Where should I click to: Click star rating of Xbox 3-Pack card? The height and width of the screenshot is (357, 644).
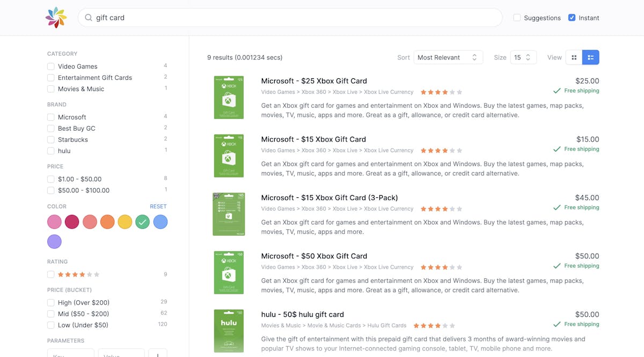[x=441, y=209]
